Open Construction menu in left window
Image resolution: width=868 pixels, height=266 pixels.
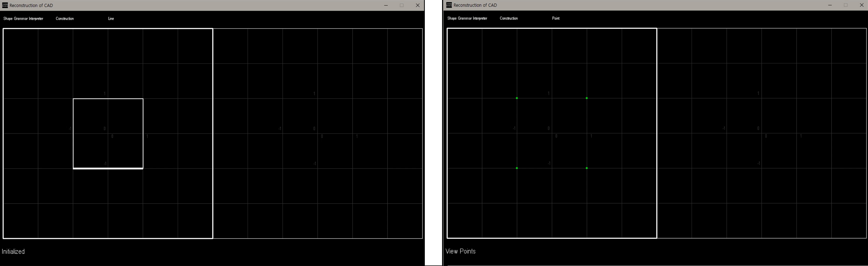tap(65, 19)
